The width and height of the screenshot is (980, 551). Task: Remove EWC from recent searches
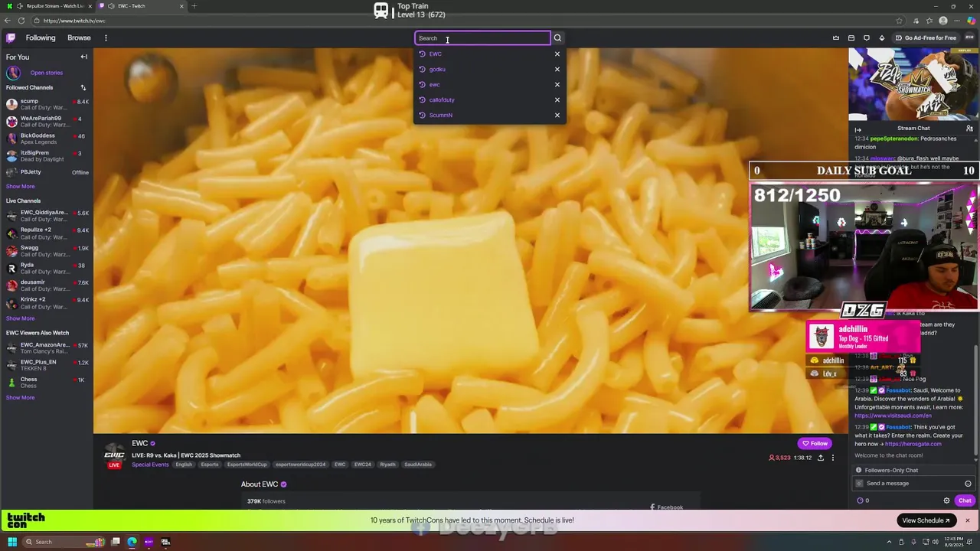[557, 54]
